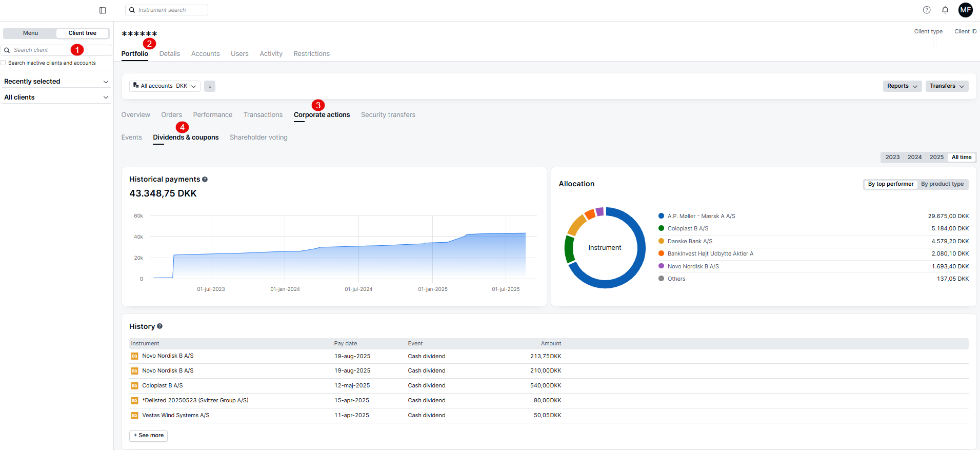Click the History section help icon
980x450 pixels.
(x=160, y=326)
